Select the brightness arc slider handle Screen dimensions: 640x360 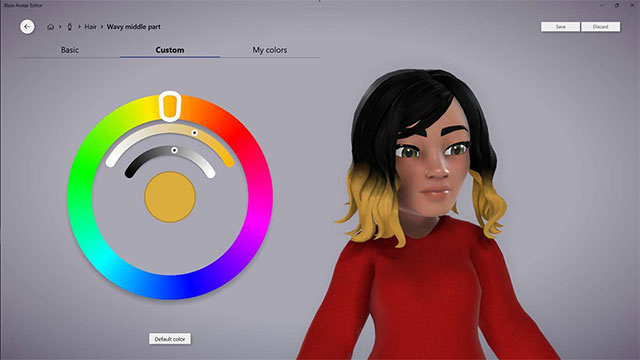(x=174, y=150)
